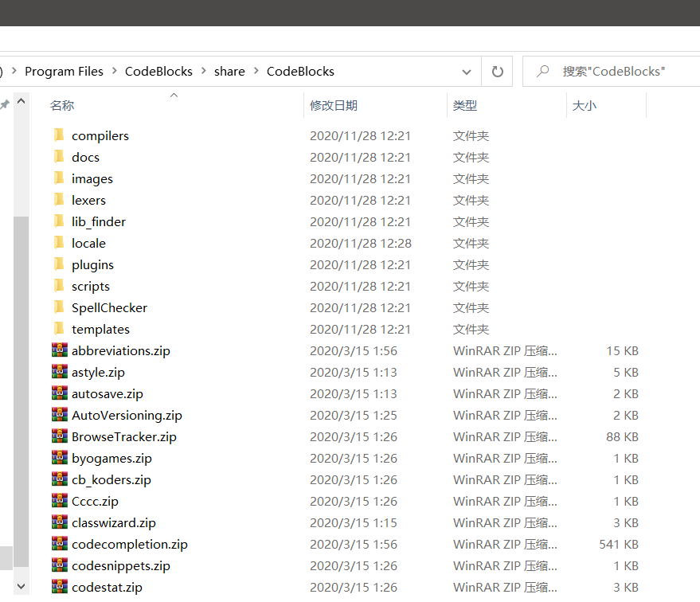The image size is (700, 602).
Task: Select the templates folder icon
Action: pyautogui.click(x=59, y=328)
